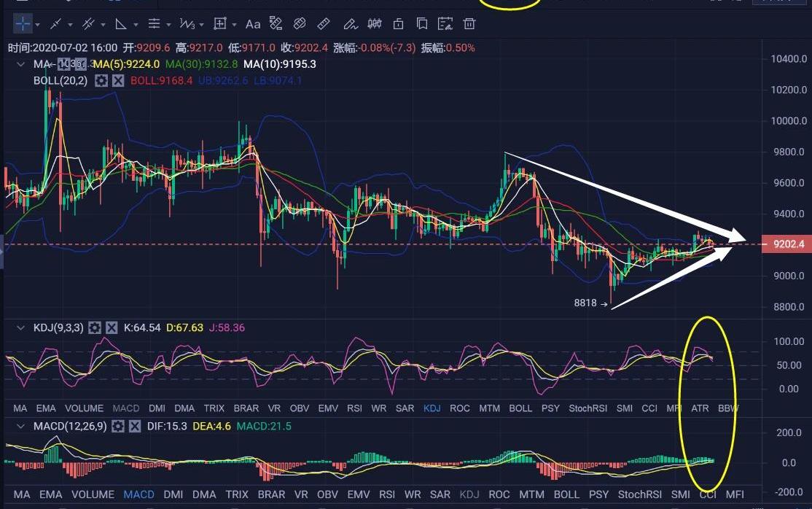Click the highlighted KDJ indicator tab
Viewport: 812px width, 509px height.
(433, 408)
